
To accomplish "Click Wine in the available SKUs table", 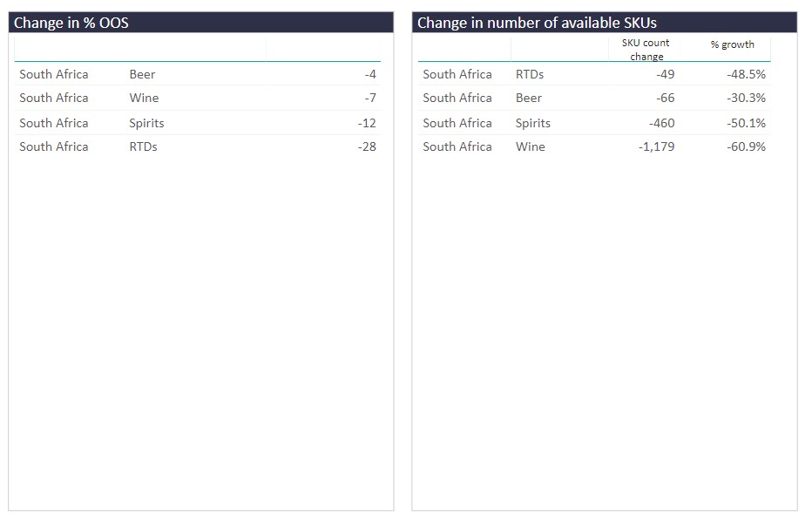I will (530, 146).
